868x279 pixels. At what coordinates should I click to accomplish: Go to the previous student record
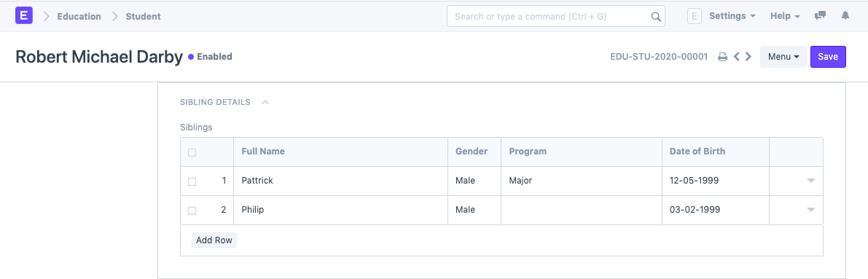tap(736, 57)
